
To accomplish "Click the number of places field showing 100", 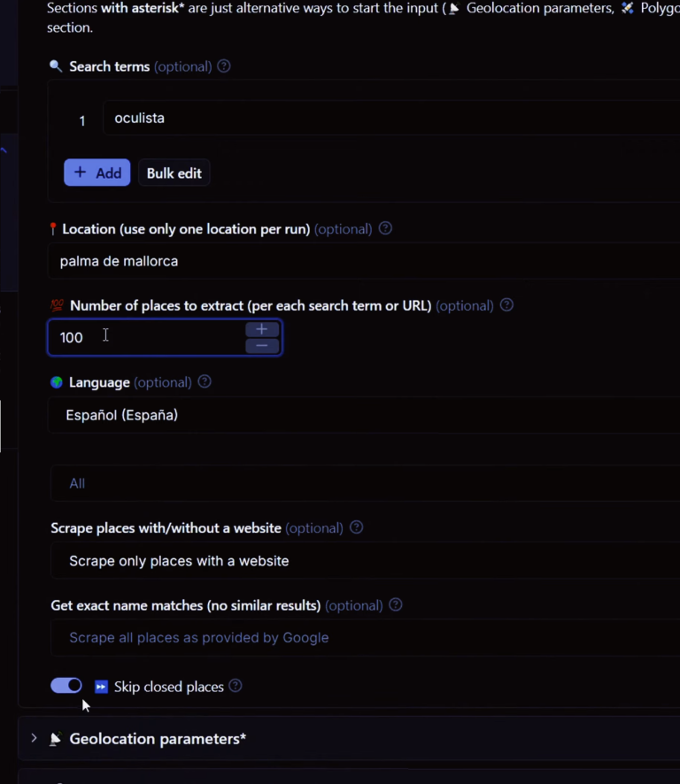I will coord(146,337).
